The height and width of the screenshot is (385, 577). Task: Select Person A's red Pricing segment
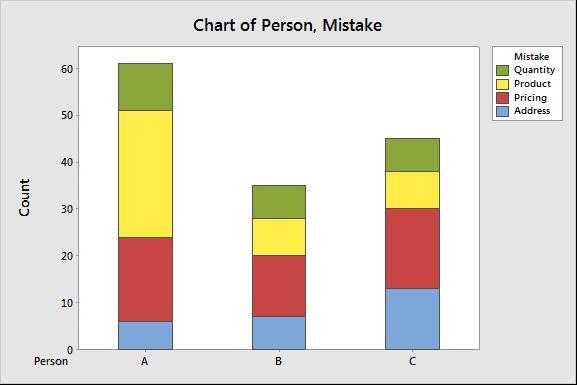click(x=145, y=279)
